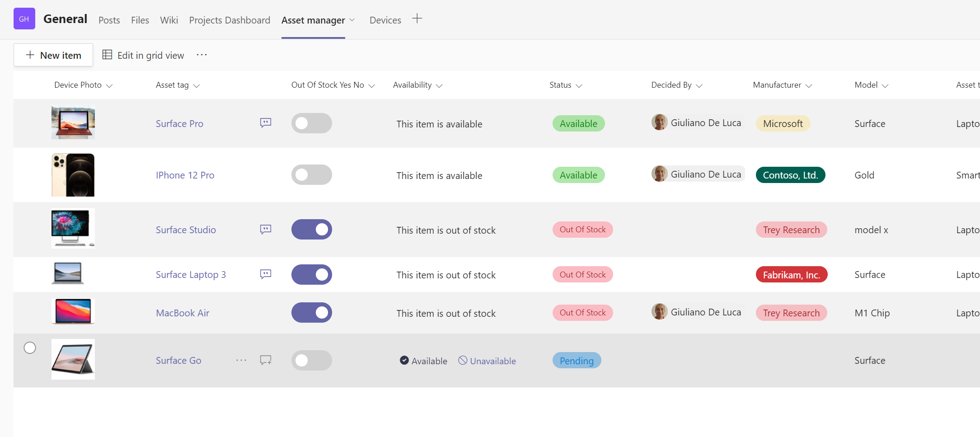The height and width of the screenshot is (437, 980).
Task: Open the IPhone 12 Pro asset link
Action: pyautogui.click(x=185, y=175)
